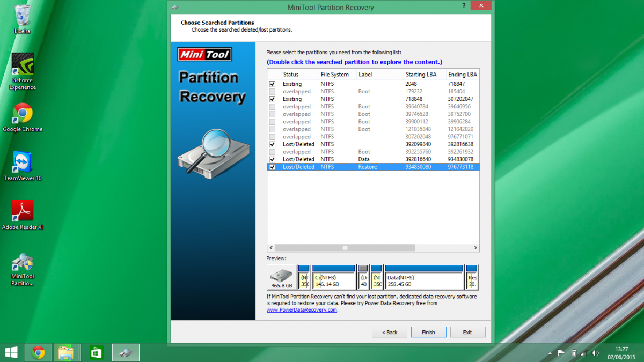Open GeForce Experience desktop shortcut
Screen dimensions: 644x362
pyautogui.click(x=23, y=71)
